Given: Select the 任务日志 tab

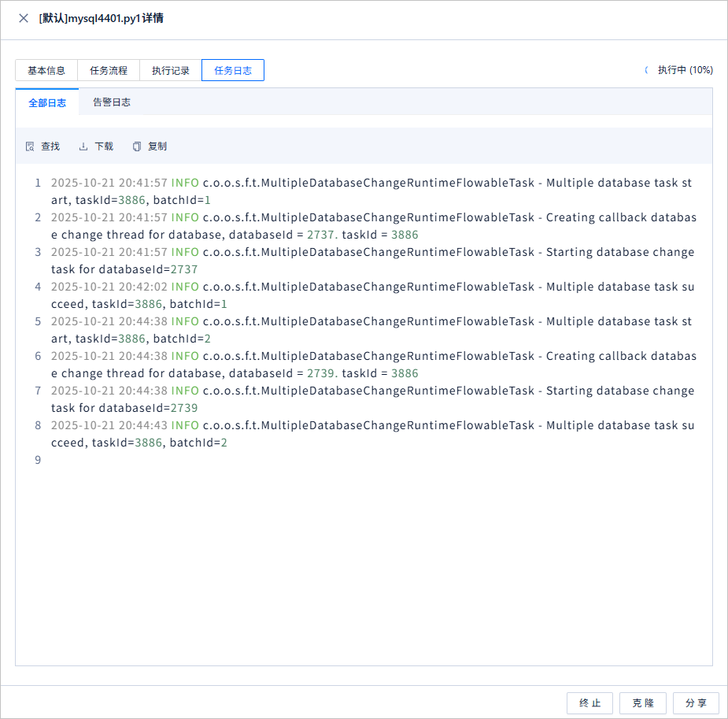Looking at the screenshot, I should [x=233, y=70].
